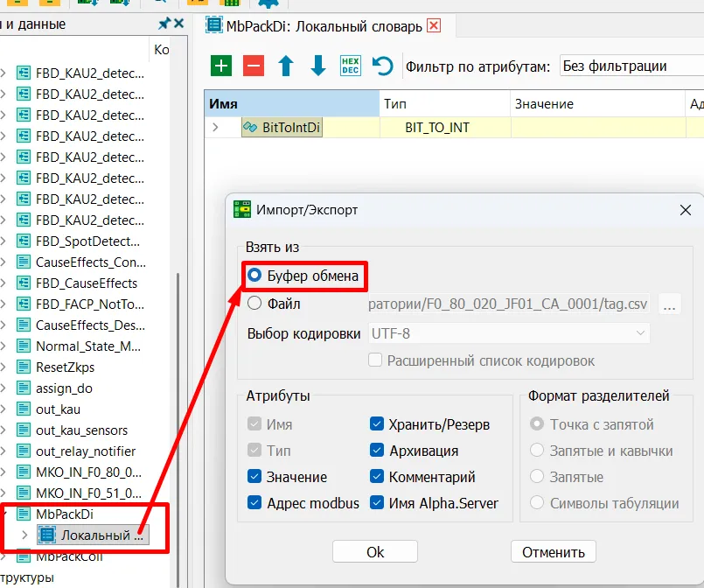The width and height of the screenshot is (704, 588).
Task: Toggle Комментарий attribute checkbox
Action: [x=377, y=476]
